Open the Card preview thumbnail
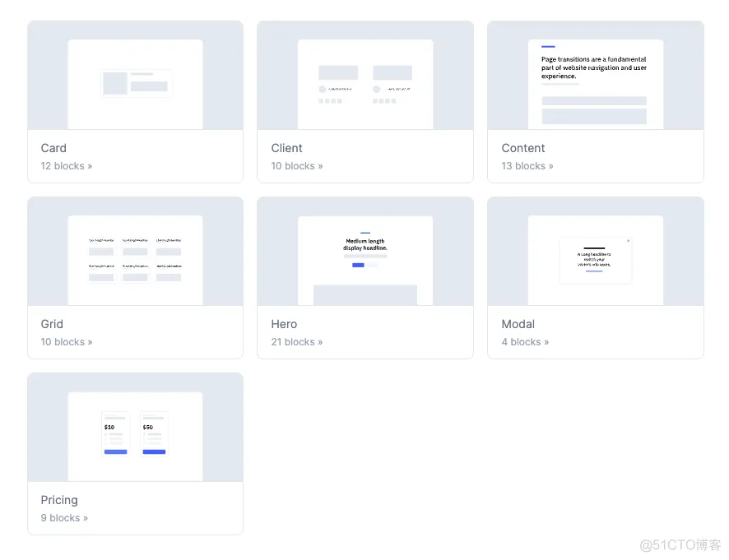 click(135, 76)
